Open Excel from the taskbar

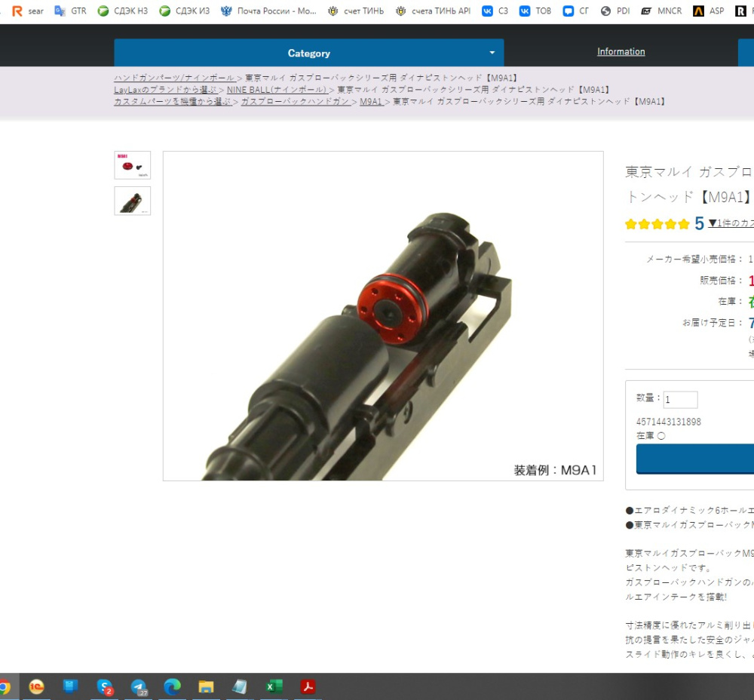274,686
